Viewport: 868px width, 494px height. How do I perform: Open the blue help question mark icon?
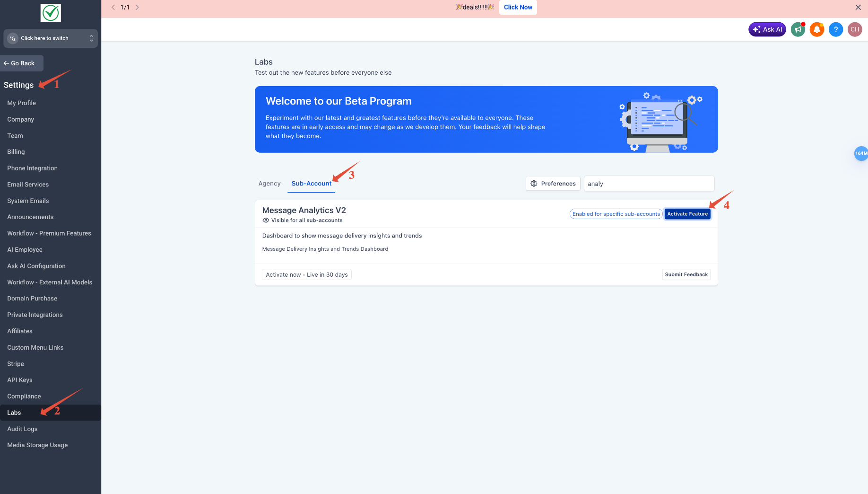click(x=836, y=29)
